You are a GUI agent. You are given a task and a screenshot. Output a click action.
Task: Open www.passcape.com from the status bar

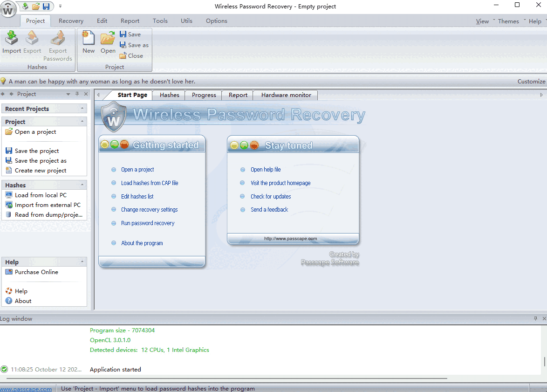point(26,388)
